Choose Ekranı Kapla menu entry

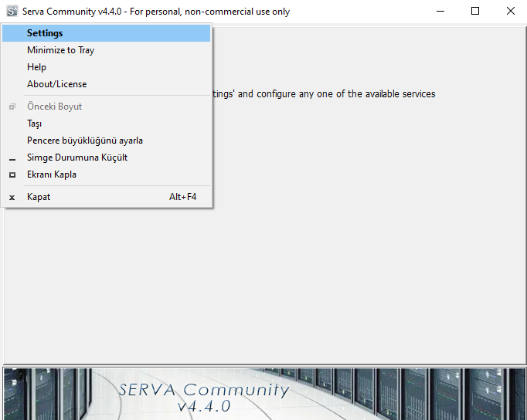tap(106, 174)
